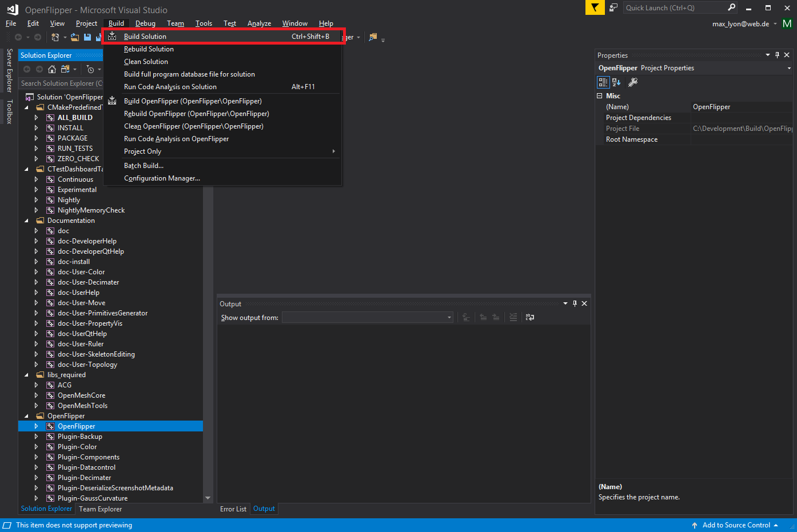Click the Categorized view toggle in Properties
This screenshot has width=797, height=532.
click(x=603, y=82)
